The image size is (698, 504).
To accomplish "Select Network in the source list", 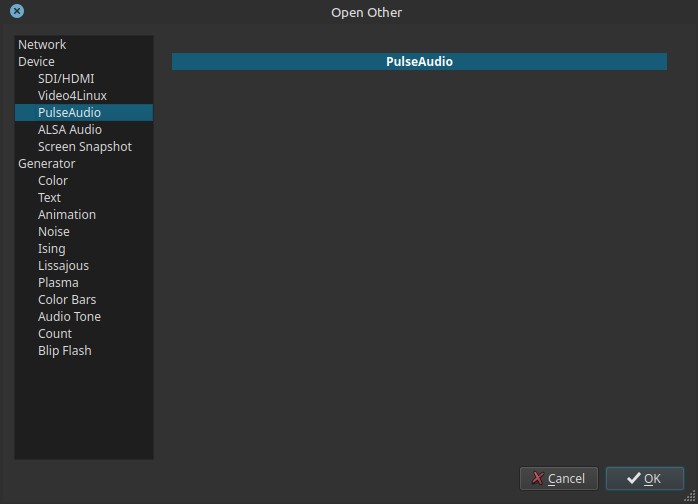I will [x=42, y=45].
